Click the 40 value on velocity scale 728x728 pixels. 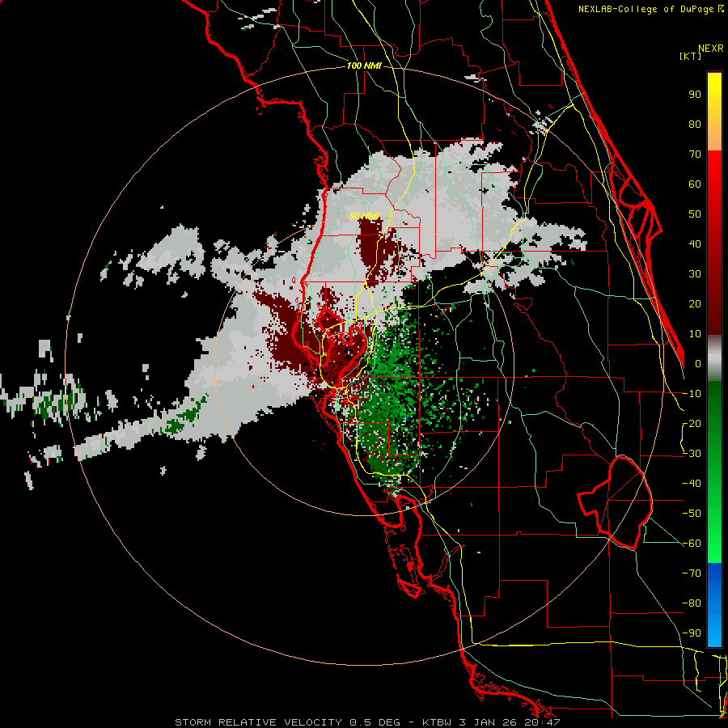coord(695,244)
